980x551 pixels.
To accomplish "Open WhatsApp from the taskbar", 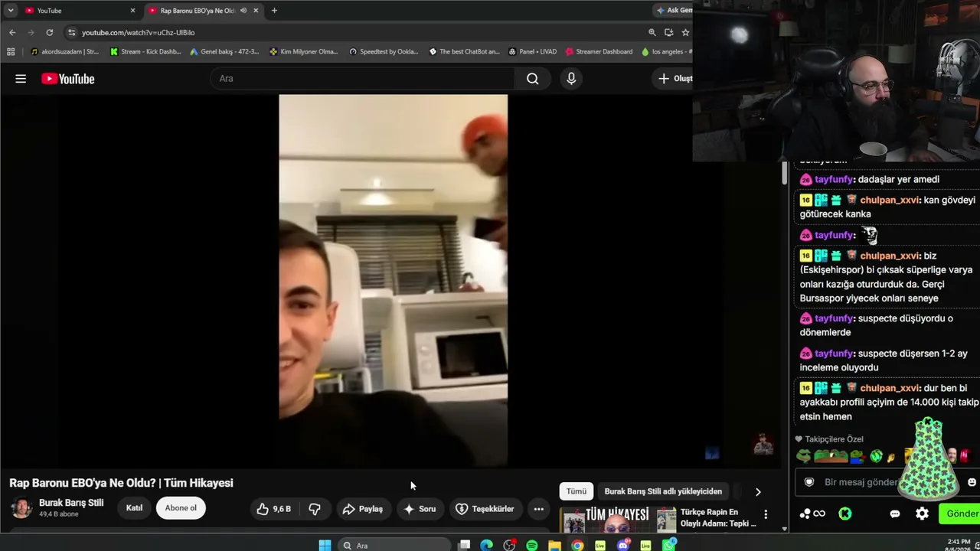I will 669,545.
